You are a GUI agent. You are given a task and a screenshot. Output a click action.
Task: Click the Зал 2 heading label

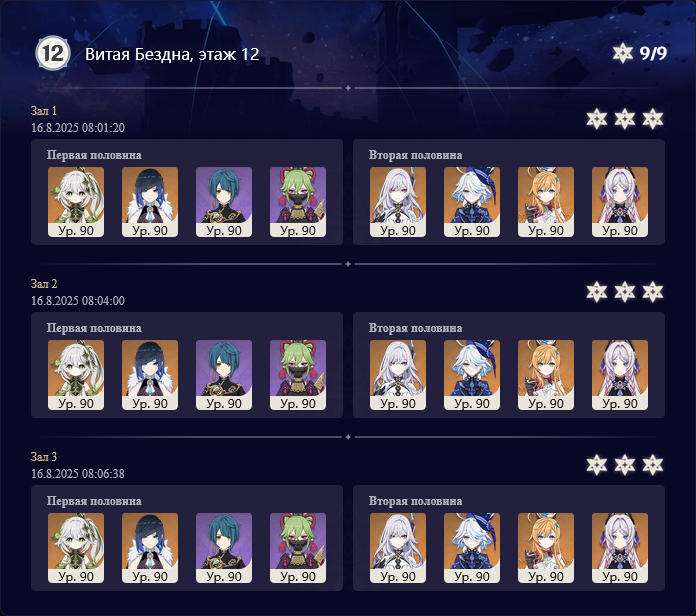click(44, 284)
